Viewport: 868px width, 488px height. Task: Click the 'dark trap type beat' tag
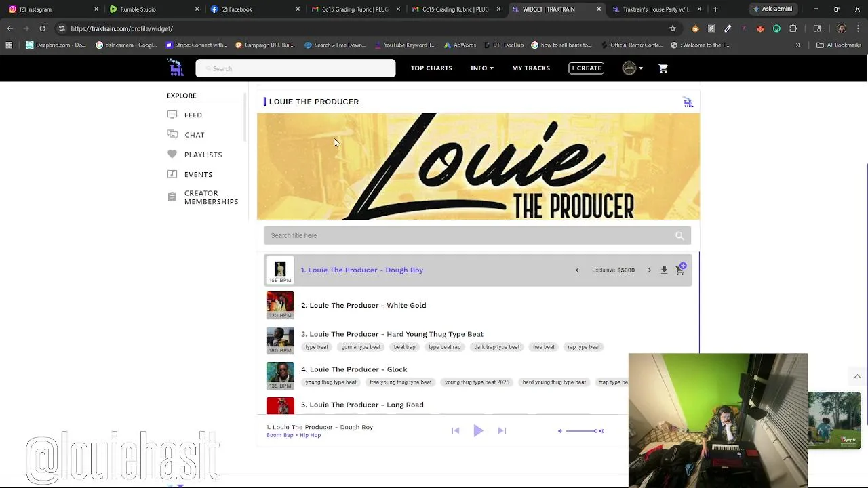click(x=497, y=347)
